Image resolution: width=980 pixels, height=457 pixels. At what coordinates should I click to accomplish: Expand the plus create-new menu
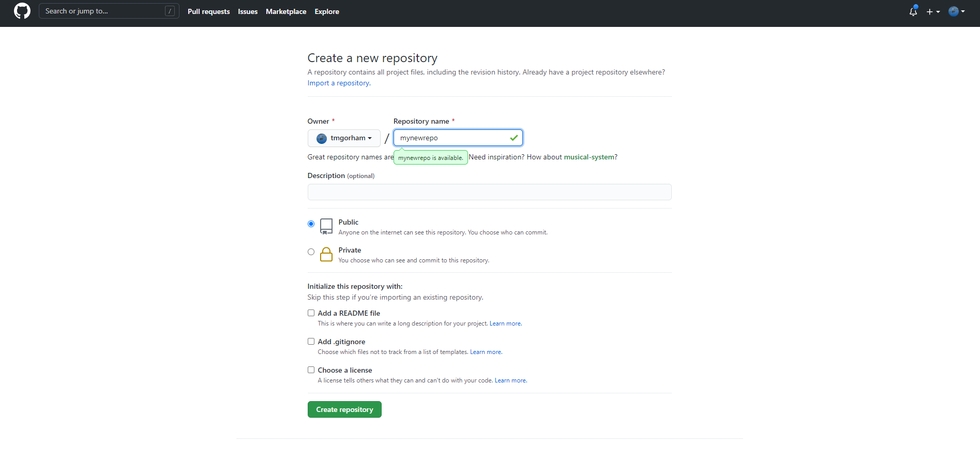pos(933,11)
